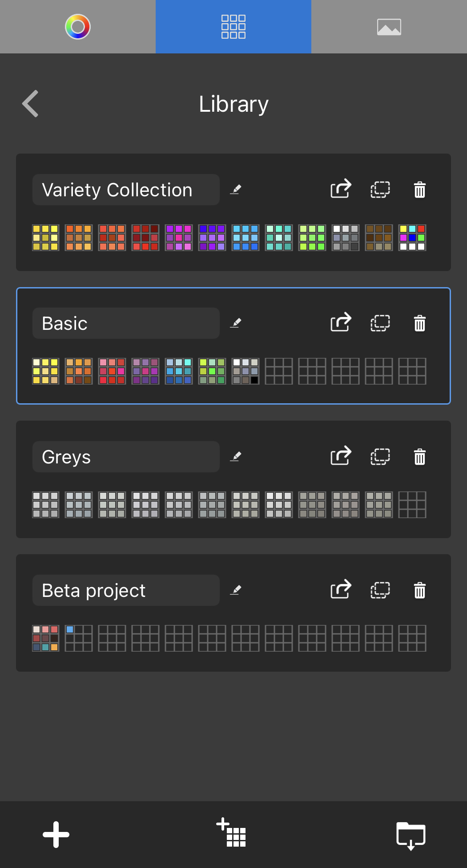Pick the black-and-white swatch group in Basic
This screenshot has height=868, width=467.
click(246, 371)
